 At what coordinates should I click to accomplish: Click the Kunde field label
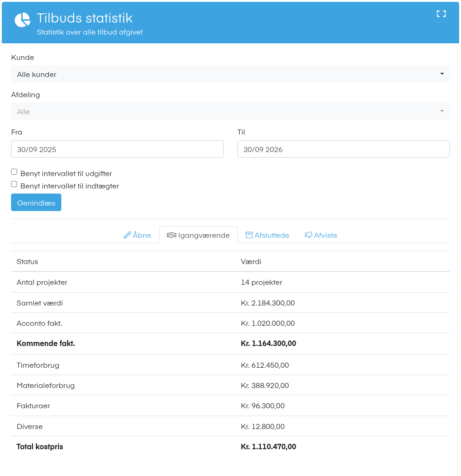[23, 58]
